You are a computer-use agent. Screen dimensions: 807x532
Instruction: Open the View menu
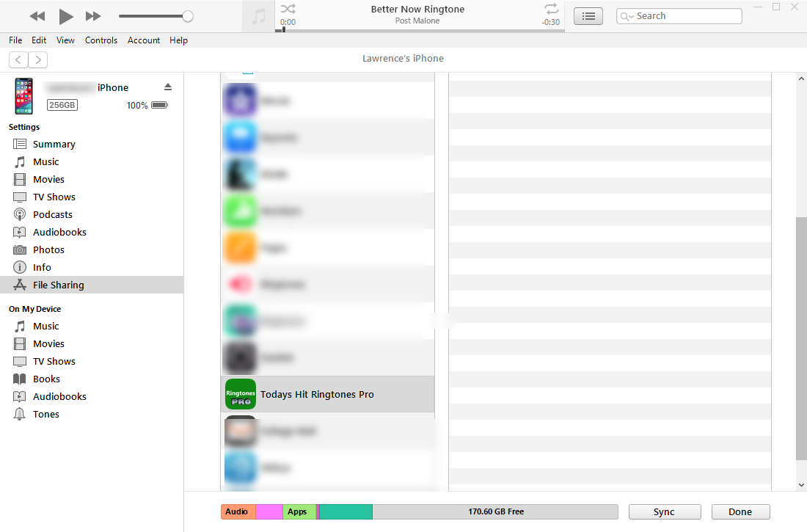click(x=65, y=40)
